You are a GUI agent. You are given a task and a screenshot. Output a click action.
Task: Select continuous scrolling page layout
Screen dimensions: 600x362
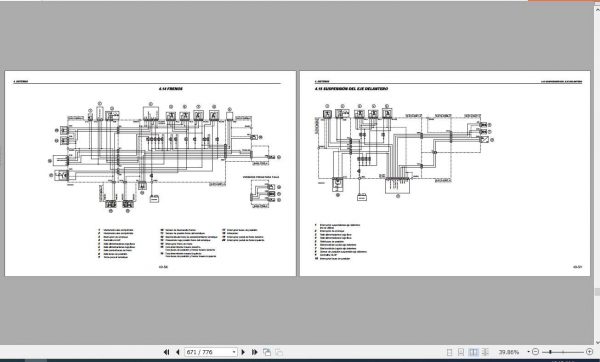coord(461,352)
